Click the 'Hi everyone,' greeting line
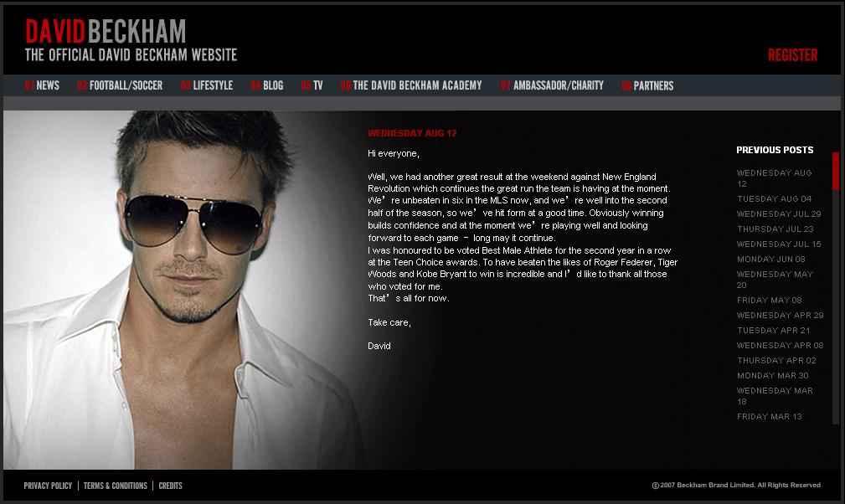845x504 pixels. (x=394, y=153)
